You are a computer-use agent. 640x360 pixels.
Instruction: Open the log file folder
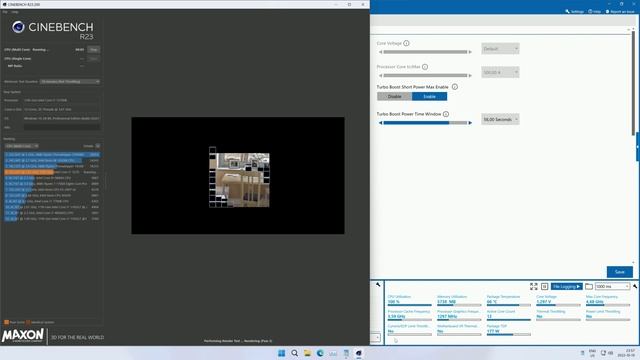pos(589,287)
